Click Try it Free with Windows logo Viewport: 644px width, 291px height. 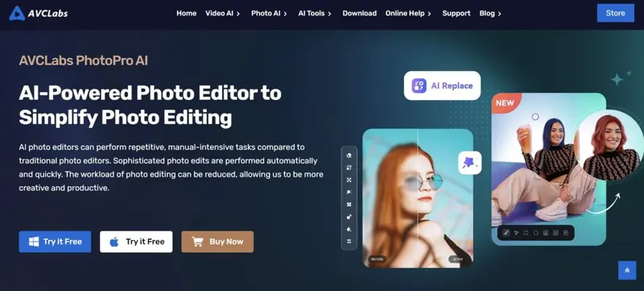click(55, 242)
